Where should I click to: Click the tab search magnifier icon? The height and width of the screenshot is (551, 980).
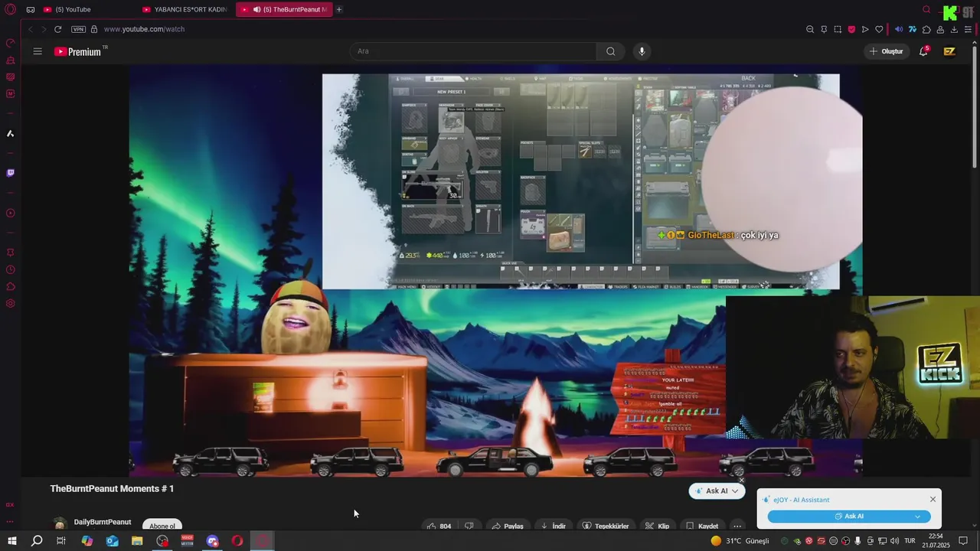click(926, 9)
